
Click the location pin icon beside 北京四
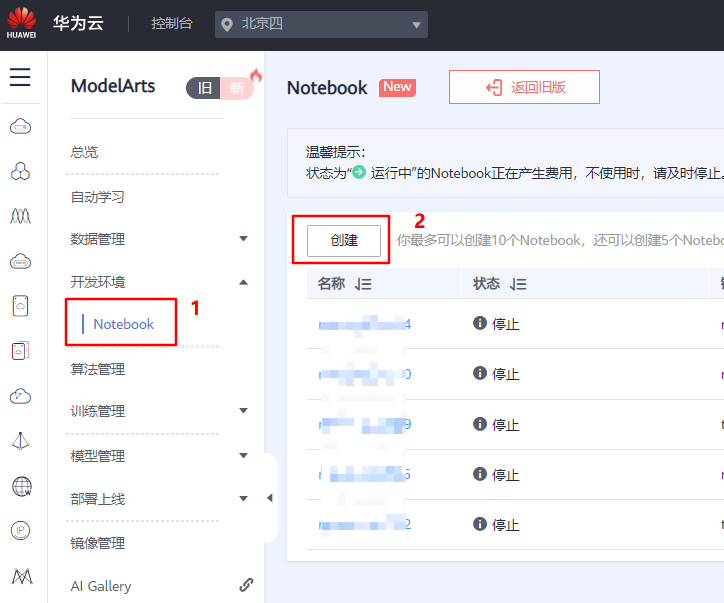pyautogui.click(x=227, y=24)
